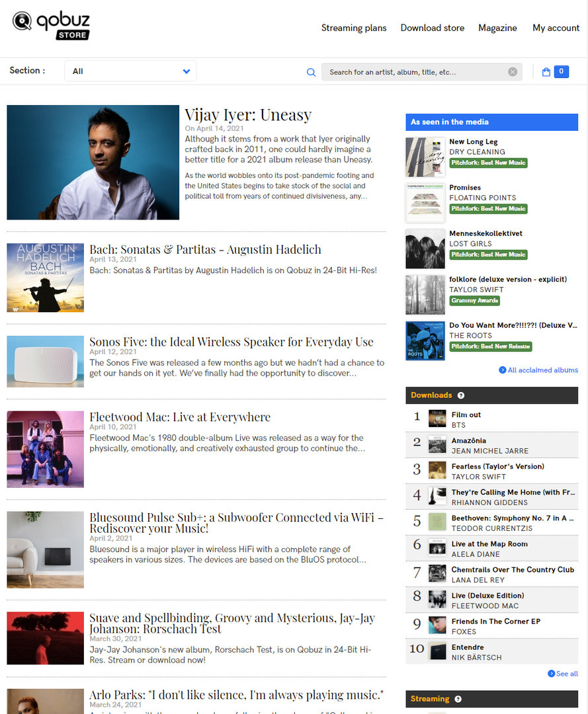
Task: Open Vijay Iyer portrait thumbnail
Action: click(93, 163)
